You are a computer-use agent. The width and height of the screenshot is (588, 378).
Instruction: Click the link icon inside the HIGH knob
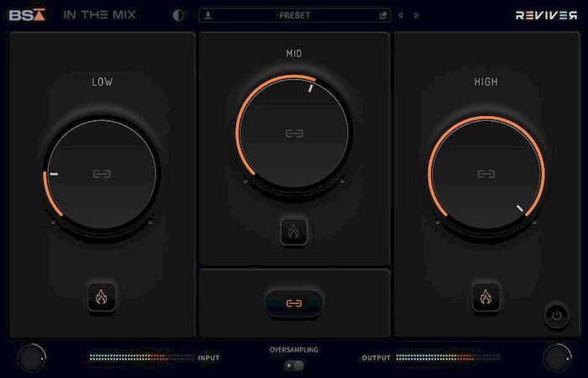coord(486,174)
